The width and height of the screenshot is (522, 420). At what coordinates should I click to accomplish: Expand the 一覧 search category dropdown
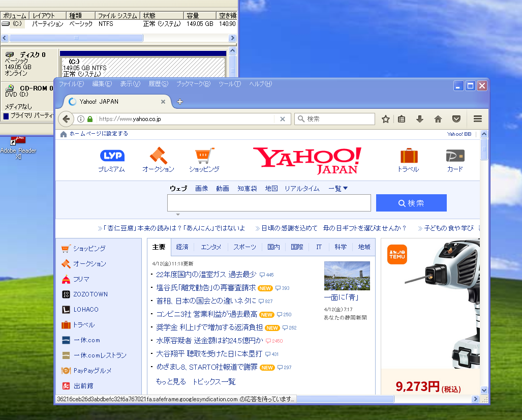(338, 189)
